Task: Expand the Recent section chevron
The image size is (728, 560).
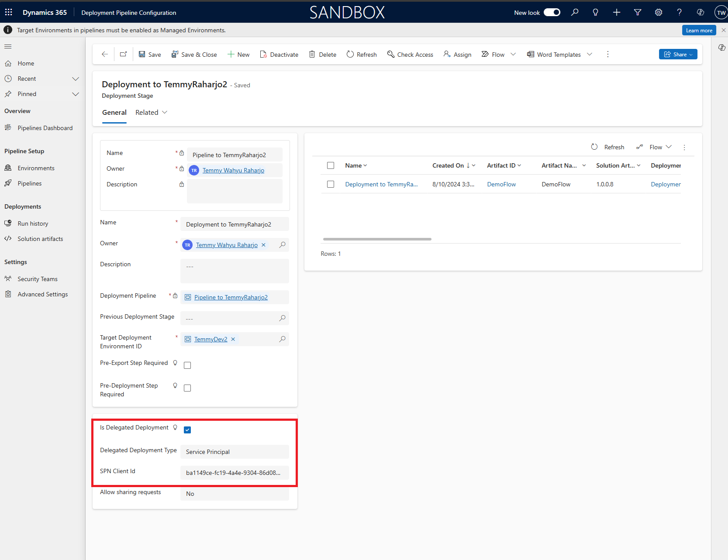Action: 76,79
